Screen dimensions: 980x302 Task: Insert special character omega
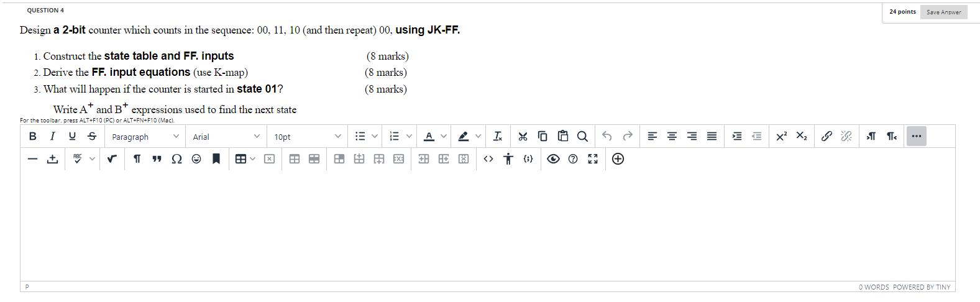pos(176,159)
